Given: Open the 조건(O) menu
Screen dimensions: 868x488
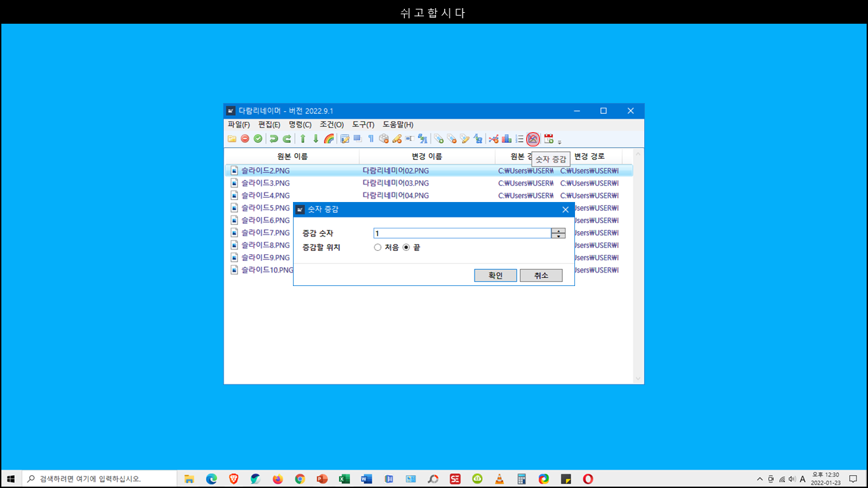Looking at the screenshot, I should point(332,125).
